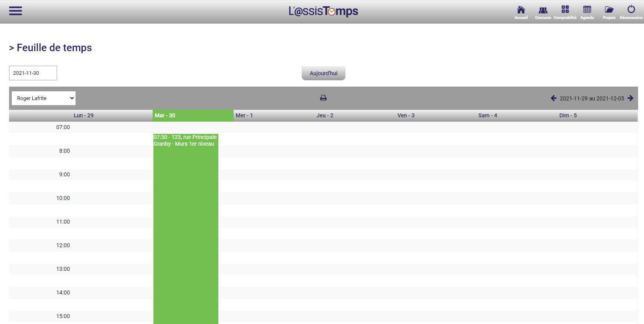Click the Déconnexion power icon
Screen dimensions: 644x324
(631, 11)
